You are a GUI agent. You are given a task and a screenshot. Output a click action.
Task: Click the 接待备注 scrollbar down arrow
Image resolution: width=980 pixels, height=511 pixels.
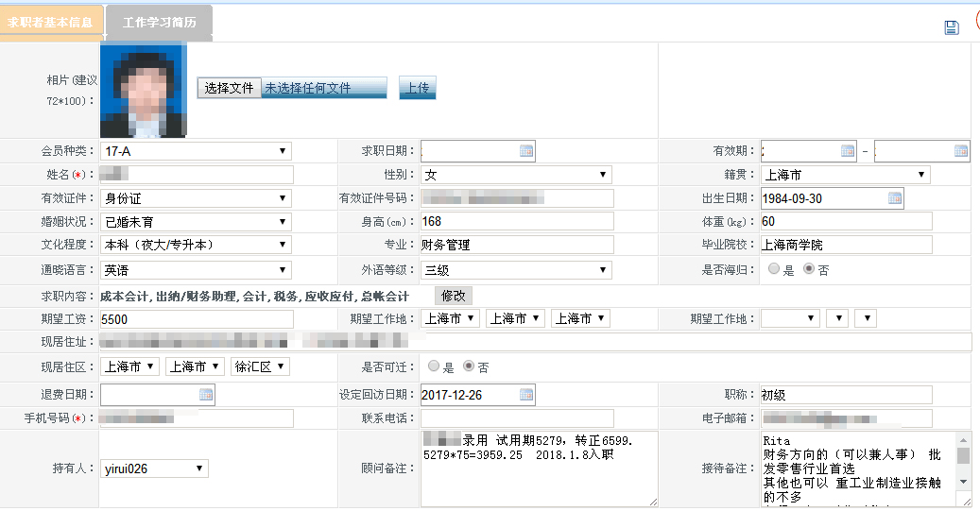pyautogui.click(x=963, y=482)
